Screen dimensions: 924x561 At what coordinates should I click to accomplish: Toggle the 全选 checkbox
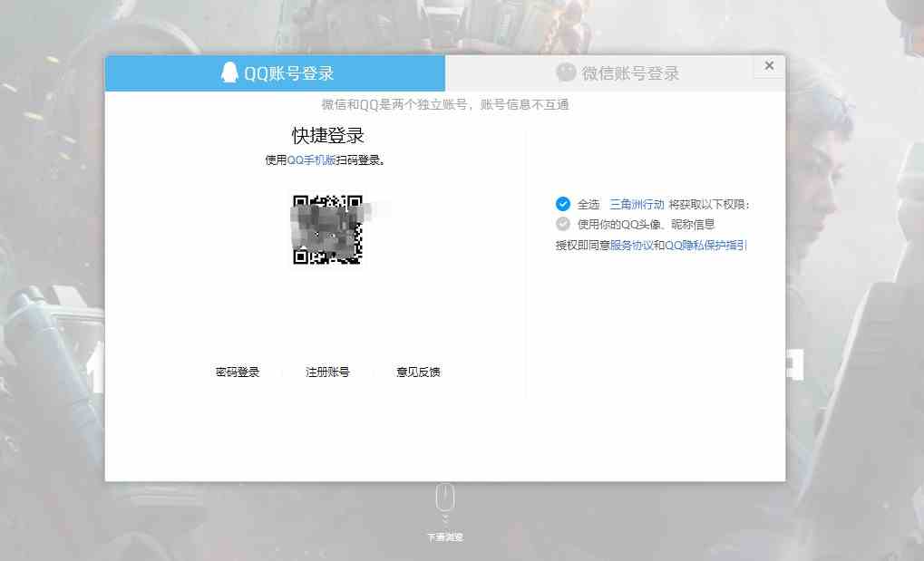pyautogui.click(x=563, y=204)
